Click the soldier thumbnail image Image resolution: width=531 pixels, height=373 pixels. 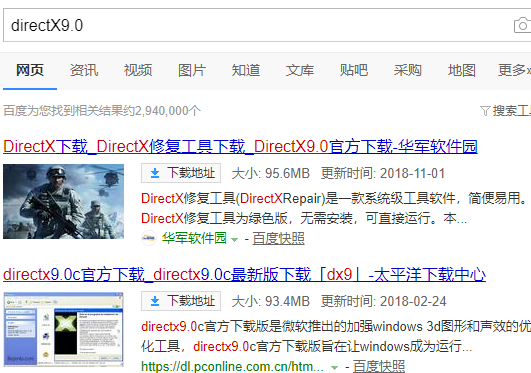tap(64, 202)
